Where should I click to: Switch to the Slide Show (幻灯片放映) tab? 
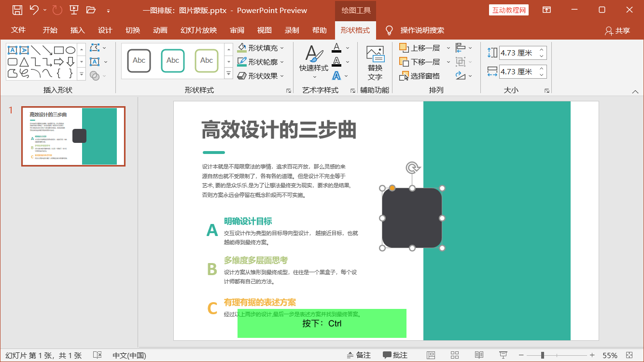198,30
